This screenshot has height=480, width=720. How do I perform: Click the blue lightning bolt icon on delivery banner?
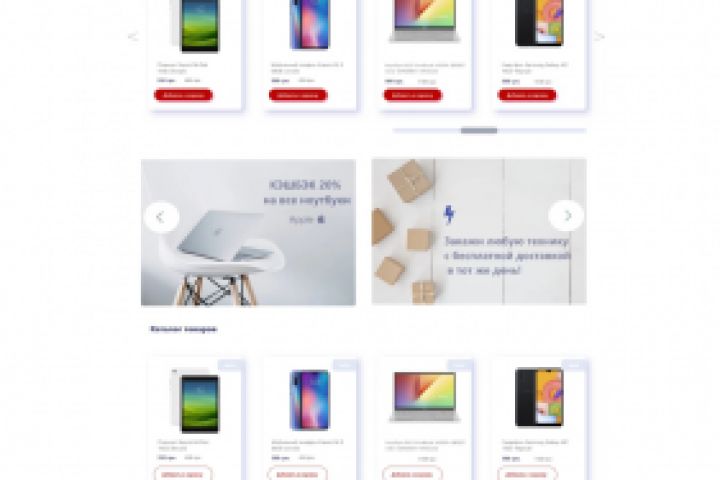tap(449, 215)
